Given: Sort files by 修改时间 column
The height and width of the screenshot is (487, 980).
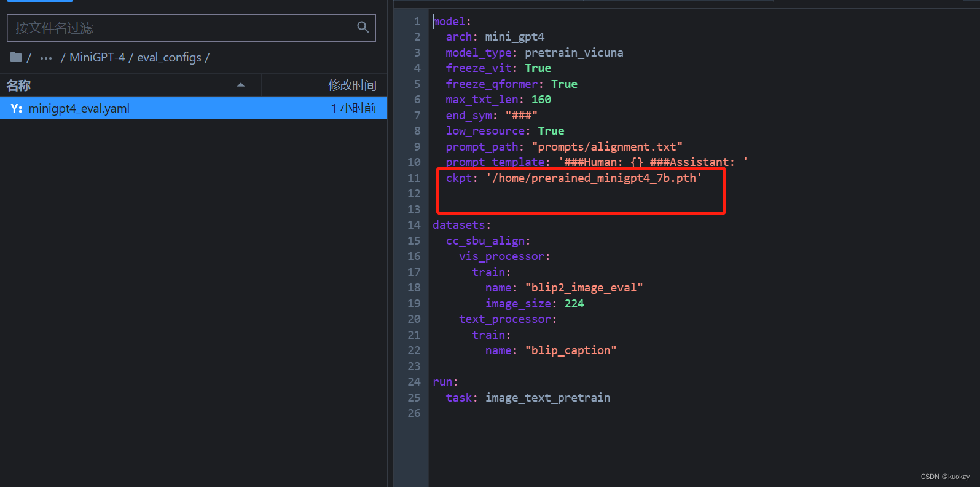Looking at the screenshot, I should (x=352, y=85).
